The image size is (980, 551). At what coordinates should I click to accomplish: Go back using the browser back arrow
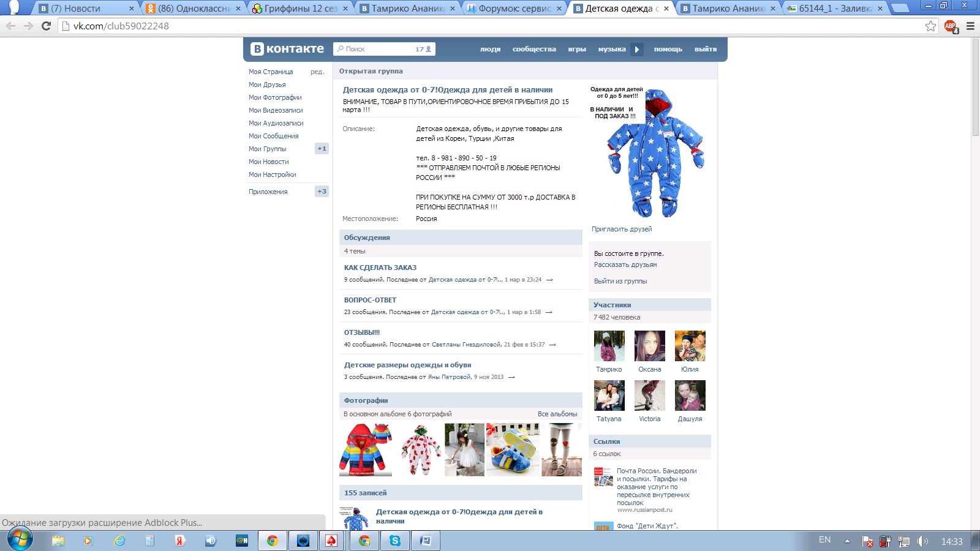10,26
